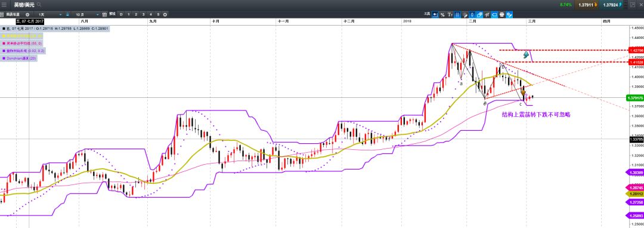This screenshot has width=644, height=228.
Task: Click black color square of OHLC legend
Action: click(4, 28)
